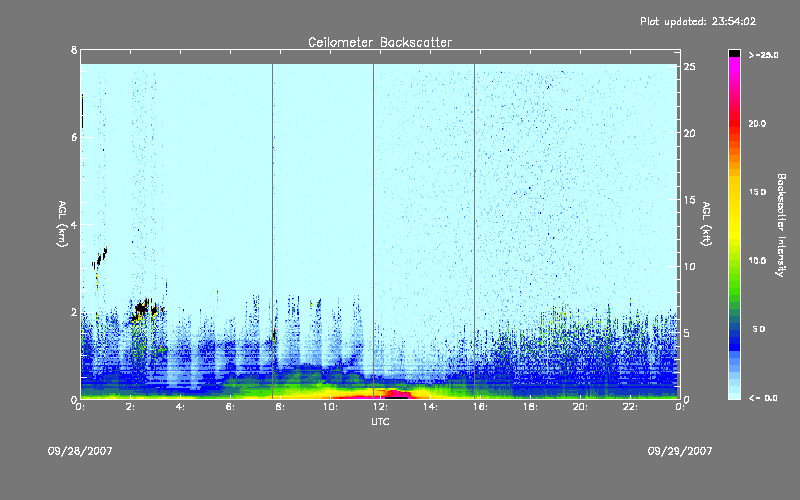Click the black cloud patch near 3 km altitude
The image size is (800, 500).
(100, 257)
